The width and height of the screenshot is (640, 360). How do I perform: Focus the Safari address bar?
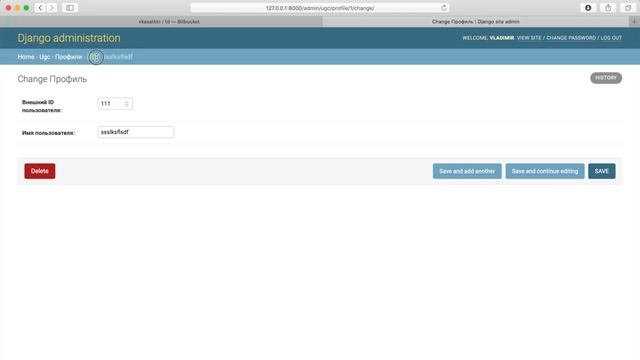[x=320, y=8]
